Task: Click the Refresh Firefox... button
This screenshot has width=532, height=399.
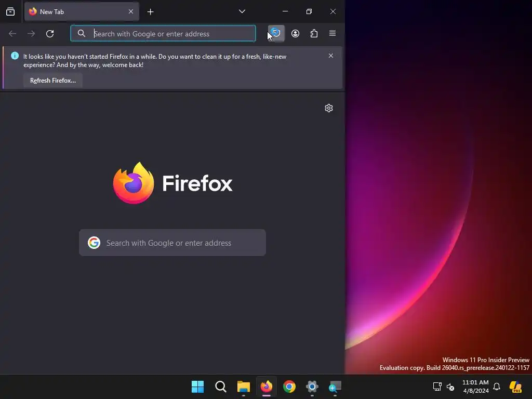Action: [x=53, y=81]
